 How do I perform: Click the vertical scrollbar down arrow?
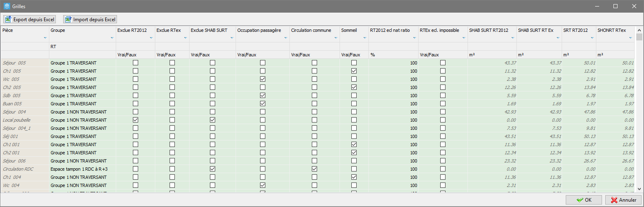tap(639, 189)
